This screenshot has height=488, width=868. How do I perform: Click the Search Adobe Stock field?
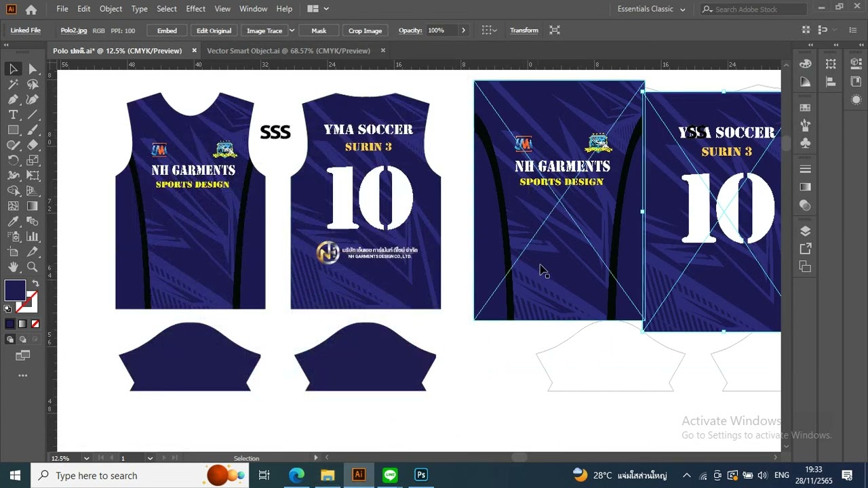752,9
